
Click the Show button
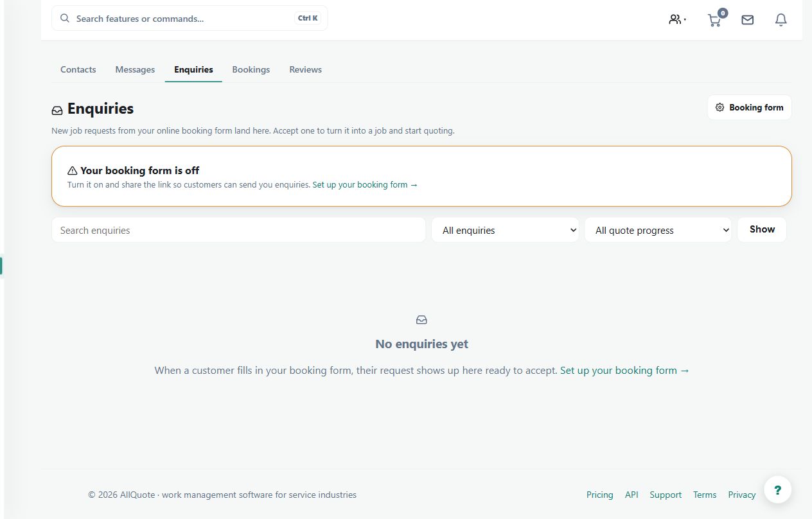[x=762, y=229]
